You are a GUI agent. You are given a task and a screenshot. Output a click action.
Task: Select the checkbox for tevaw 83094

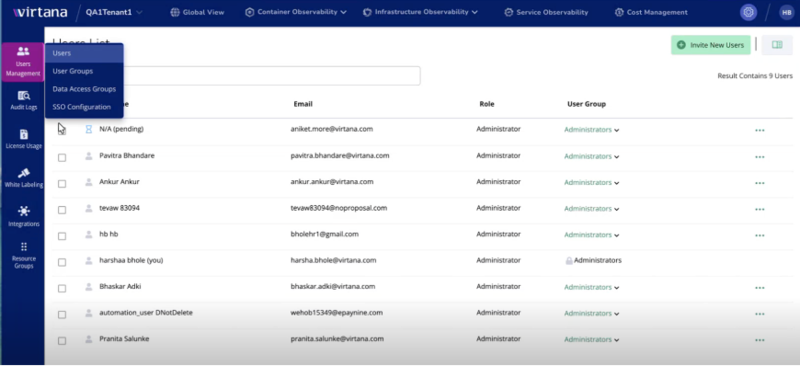(62, 210)
